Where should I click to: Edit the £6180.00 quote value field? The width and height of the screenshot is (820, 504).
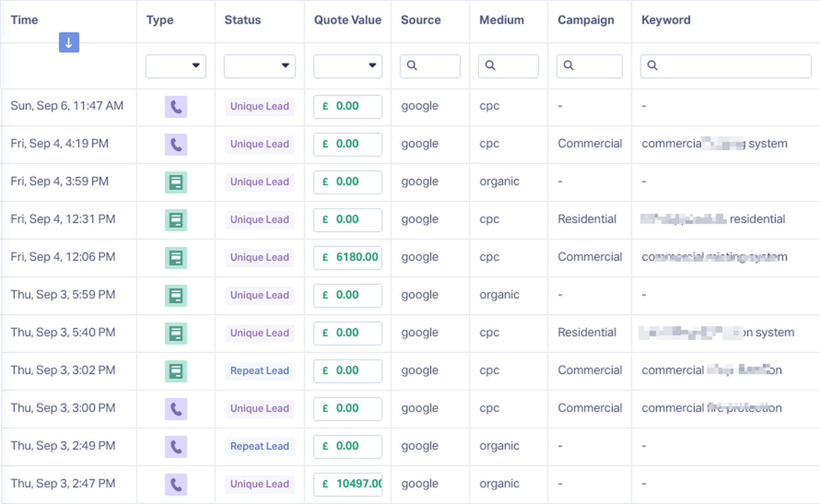348,258
